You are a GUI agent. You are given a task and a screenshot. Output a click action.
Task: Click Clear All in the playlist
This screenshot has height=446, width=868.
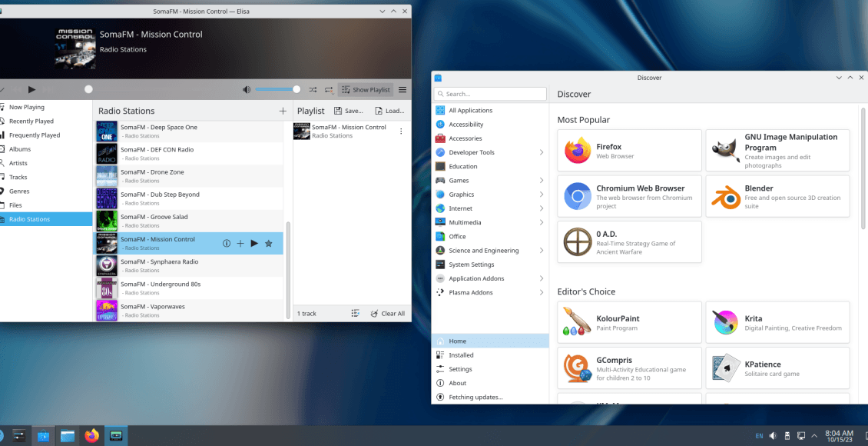pyautogui.click(x=387, y=313)
